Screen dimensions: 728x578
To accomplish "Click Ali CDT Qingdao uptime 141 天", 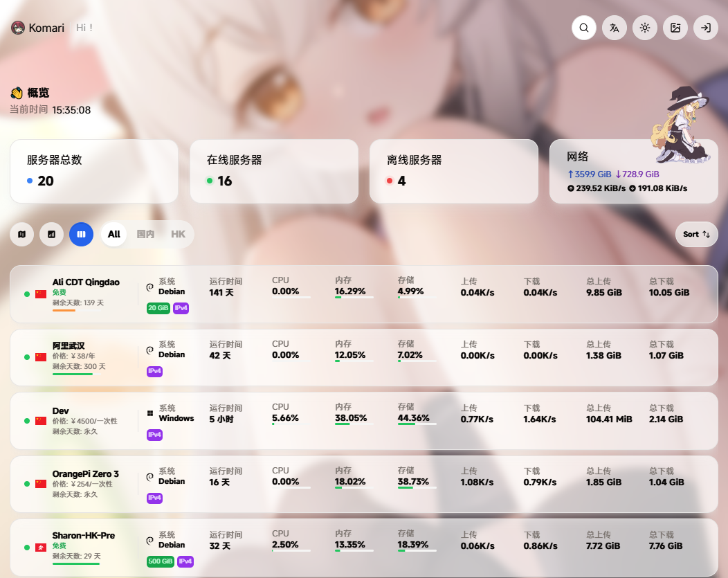I will coord(221,293).
